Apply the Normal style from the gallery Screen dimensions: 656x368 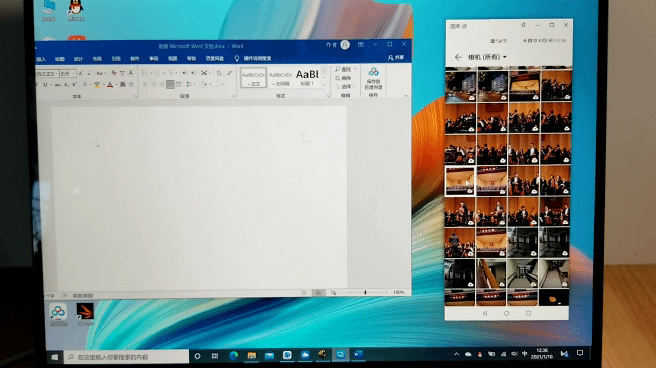tap(254, 78)
